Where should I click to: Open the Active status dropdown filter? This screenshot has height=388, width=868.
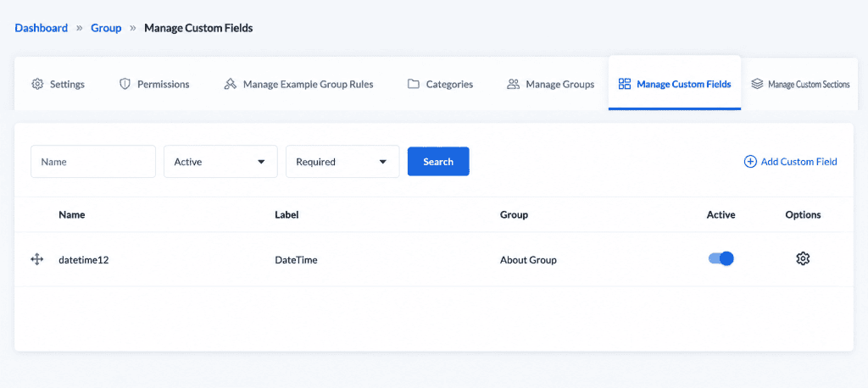pyautogui.click(x=220, y=162)
